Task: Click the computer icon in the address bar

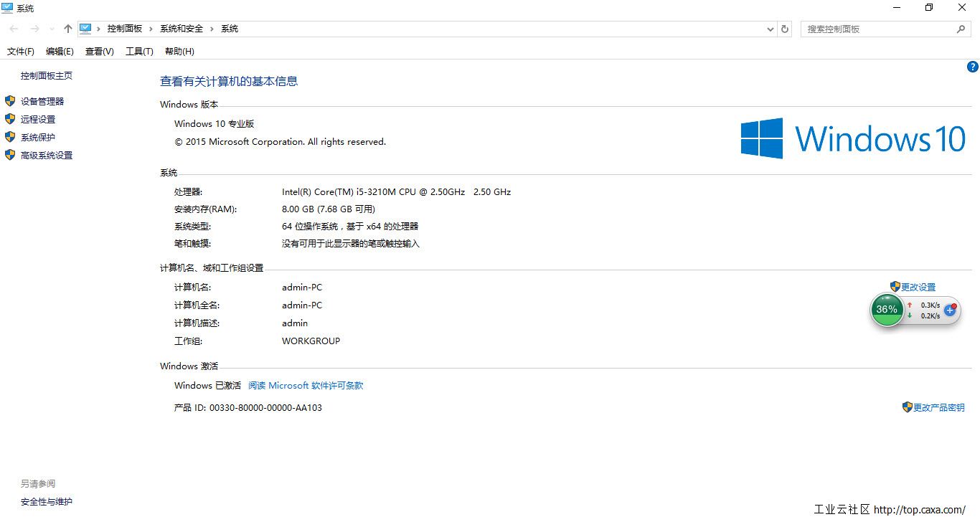Action: click(86, 29)
